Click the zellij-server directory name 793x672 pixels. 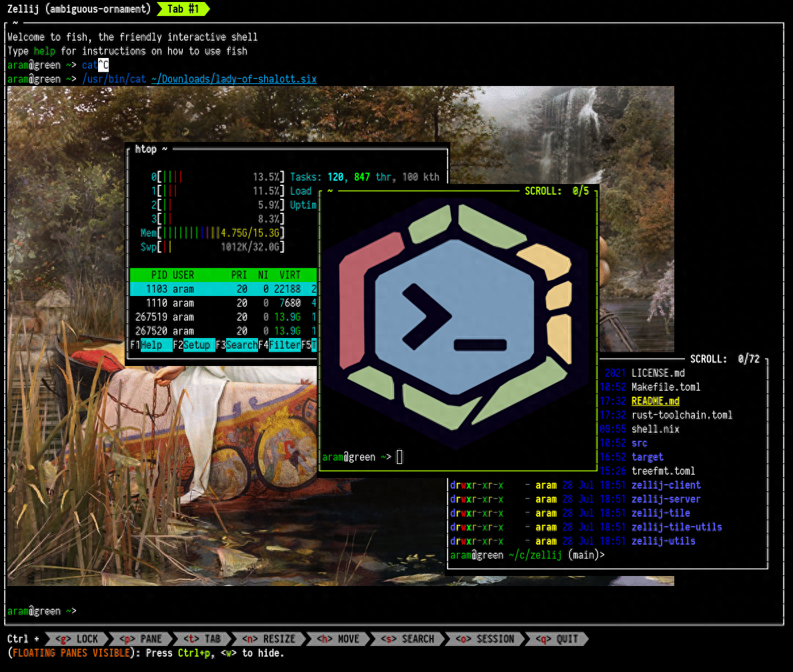(x=666, y=499)
